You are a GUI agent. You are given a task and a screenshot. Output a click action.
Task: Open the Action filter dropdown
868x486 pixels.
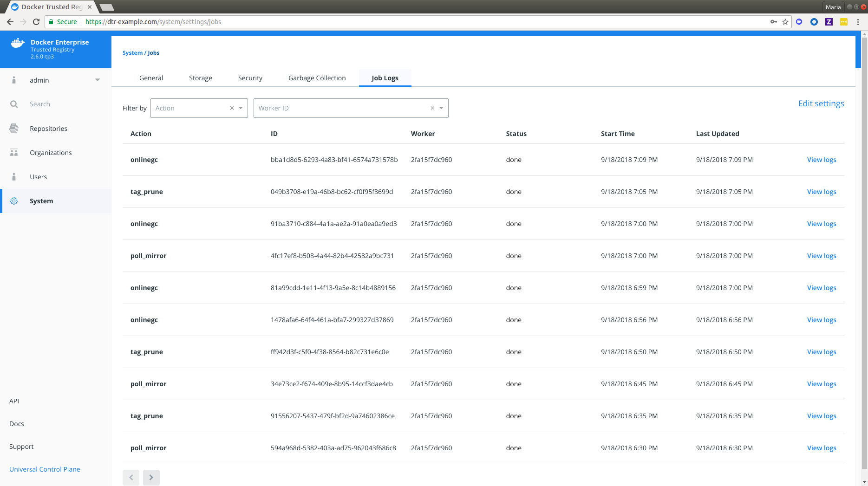tap(241, 108)
